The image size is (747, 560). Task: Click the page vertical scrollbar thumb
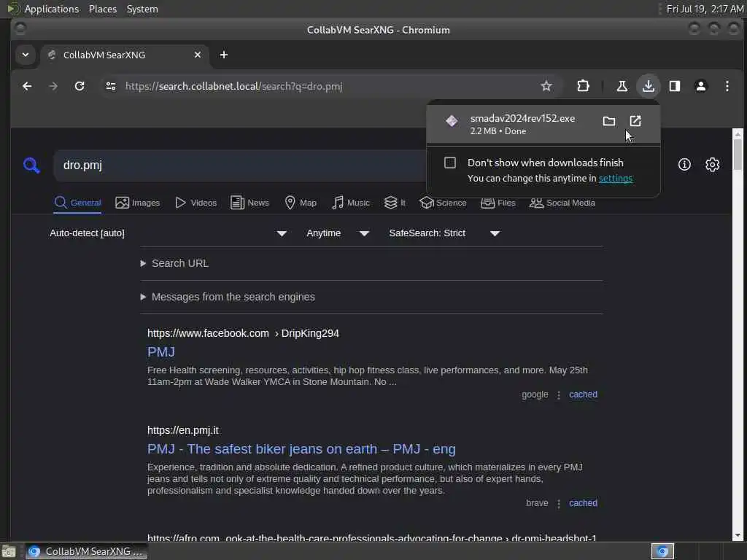pos(738,155)
